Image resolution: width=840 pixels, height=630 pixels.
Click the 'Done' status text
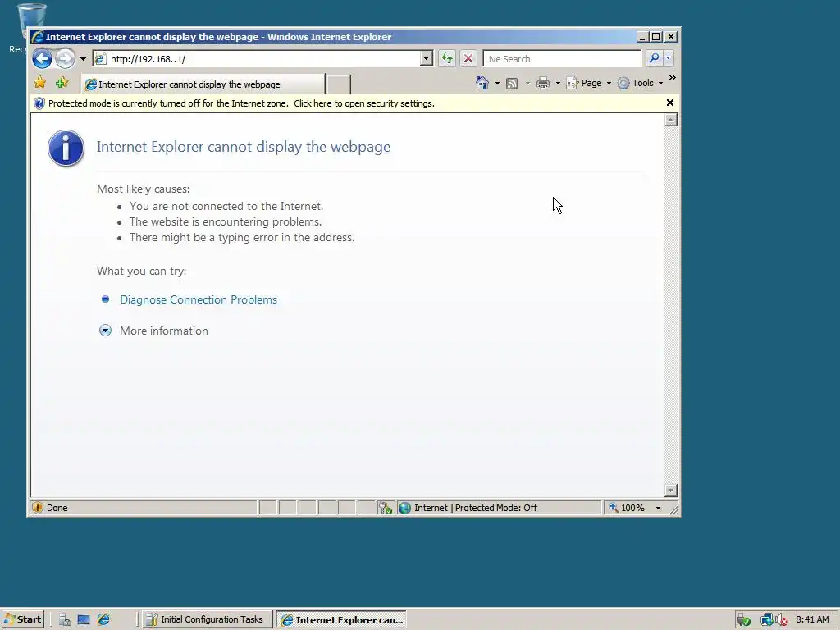pos(57,508)
